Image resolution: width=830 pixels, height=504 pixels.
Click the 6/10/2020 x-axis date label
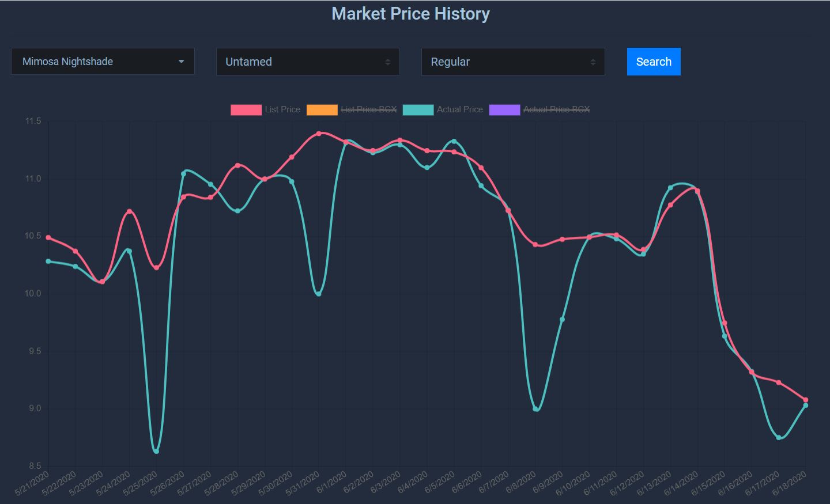tap(573, 484)
